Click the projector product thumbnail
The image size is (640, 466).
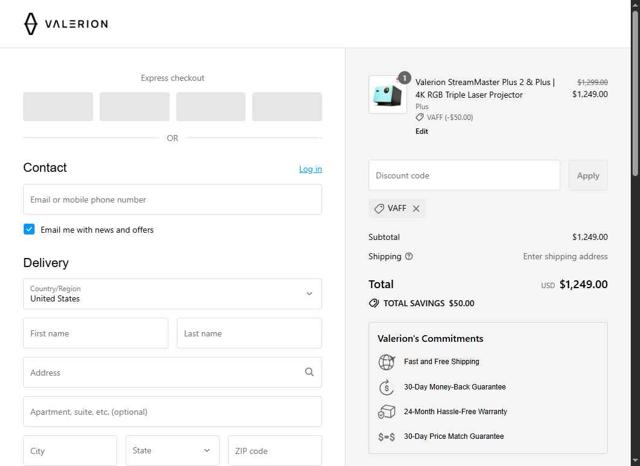(387, 95)
